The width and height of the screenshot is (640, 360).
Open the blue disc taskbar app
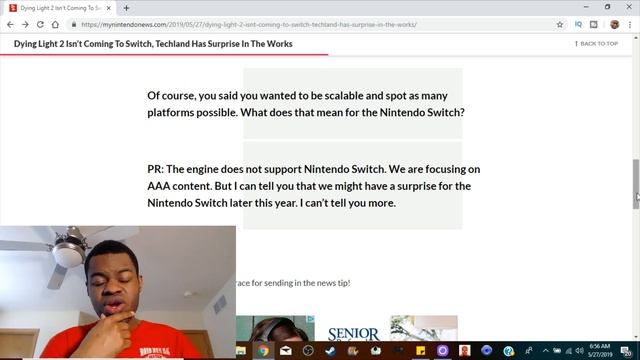(x=487, y=351)
